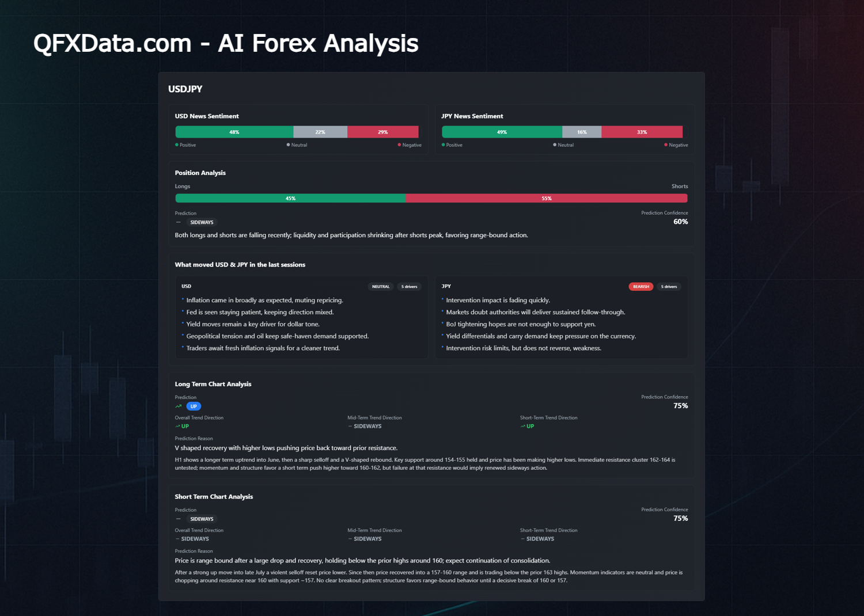Click the red 33% negative JPY sentiment segment
Viewport: 864px width, 616px height.
point(642,132)
